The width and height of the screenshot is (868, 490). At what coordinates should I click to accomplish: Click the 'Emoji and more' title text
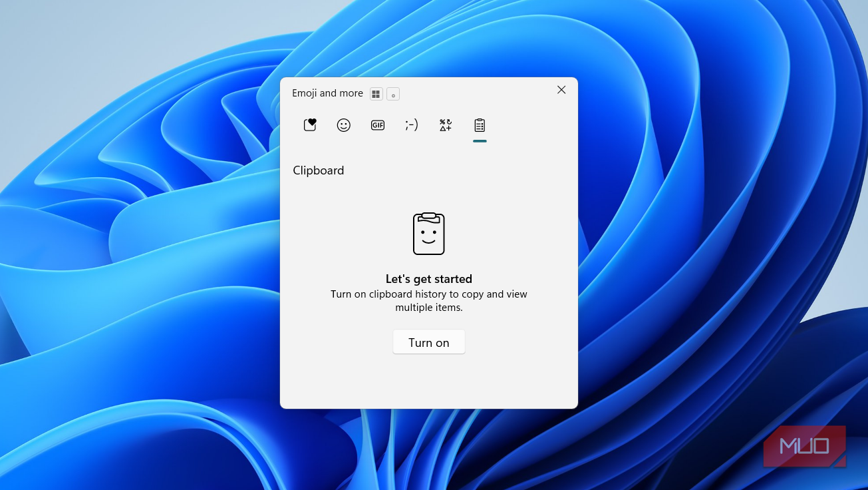[x=327, y=93]
